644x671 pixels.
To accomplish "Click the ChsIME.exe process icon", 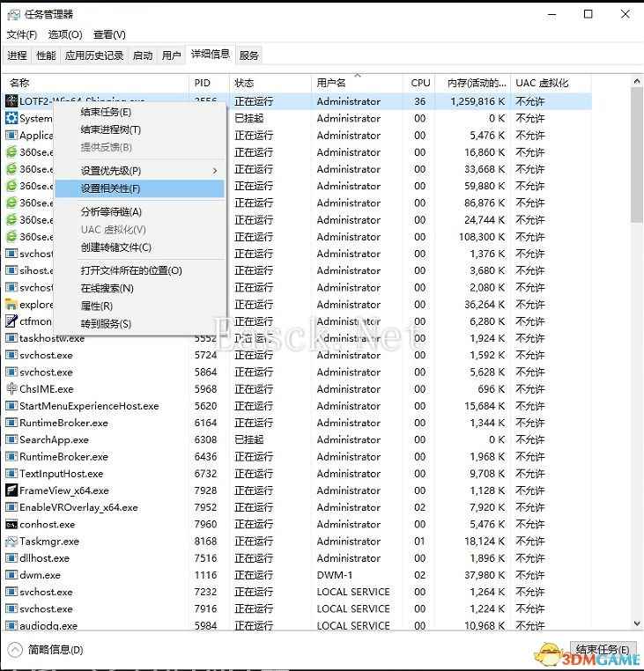I will 12,389.
